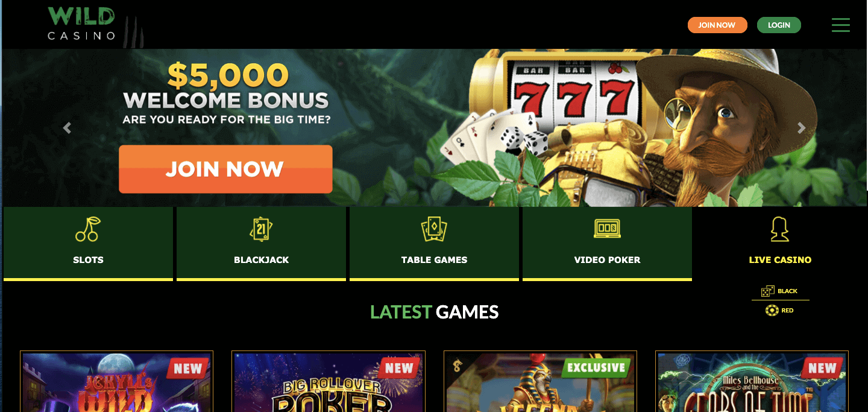Click the small Join Now header button
The height and width of the screenshot is (412, 868).
click(717, 25)
